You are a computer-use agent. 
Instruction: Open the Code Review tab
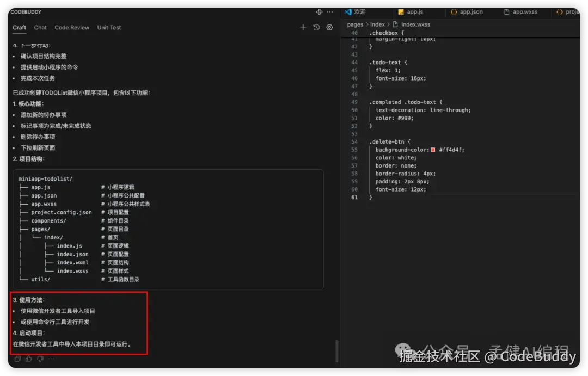[72, 28]
